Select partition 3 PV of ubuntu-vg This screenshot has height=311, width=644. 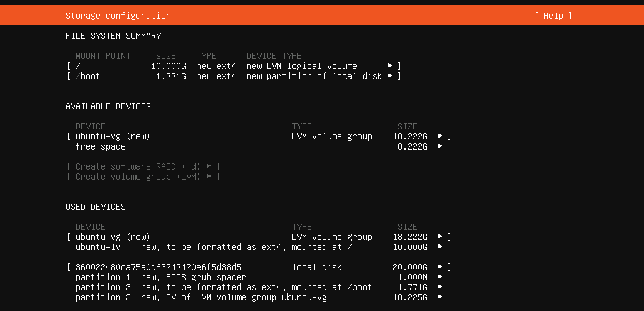click(252, 297)
